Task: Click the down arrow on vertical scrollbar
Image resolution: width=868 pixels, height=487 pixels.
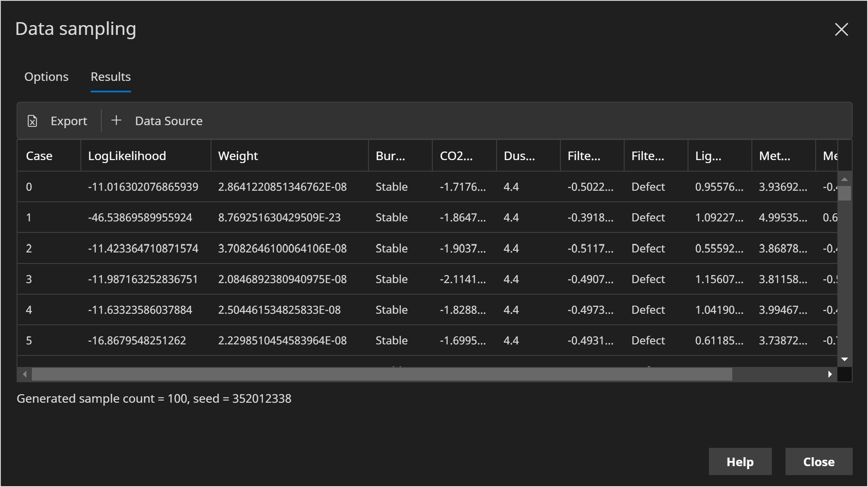Action: (845, 359)
